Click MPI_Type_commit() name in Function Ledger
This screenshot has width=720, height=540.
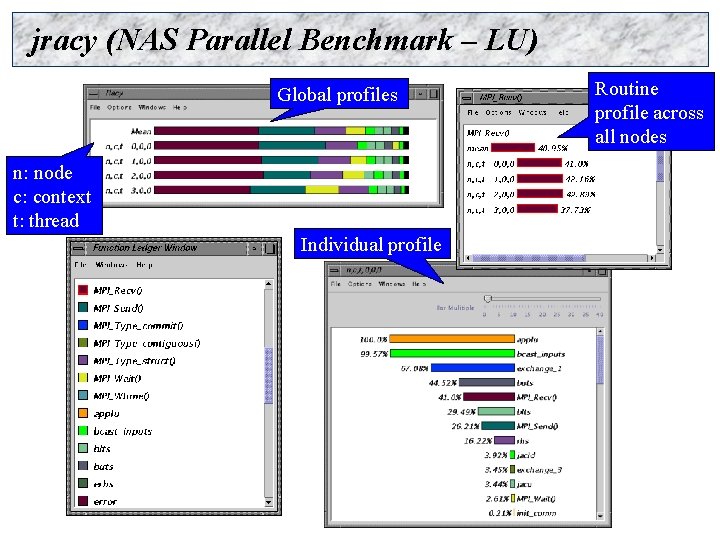[138, 326]
